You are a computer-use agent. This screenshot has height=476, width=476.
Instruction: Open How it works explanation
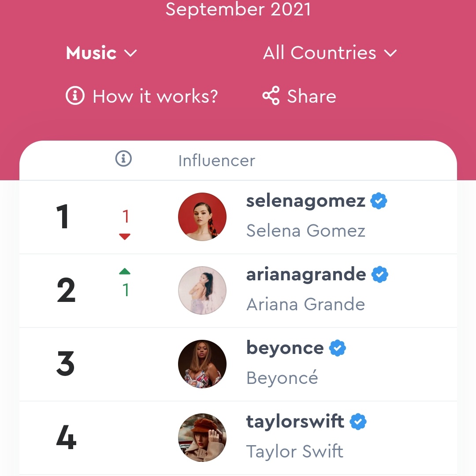point(155,96)
